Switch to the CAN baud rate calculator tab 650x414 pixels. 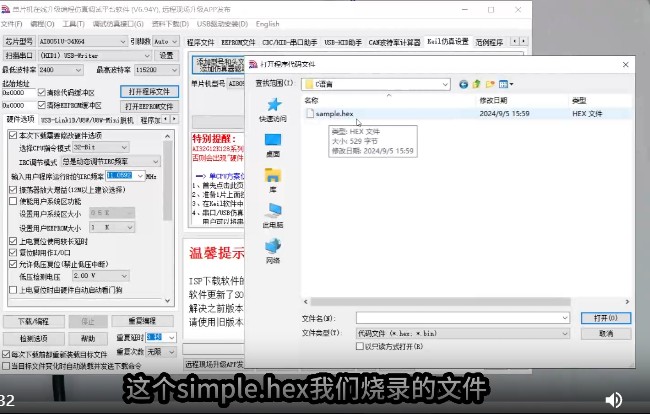394,42
